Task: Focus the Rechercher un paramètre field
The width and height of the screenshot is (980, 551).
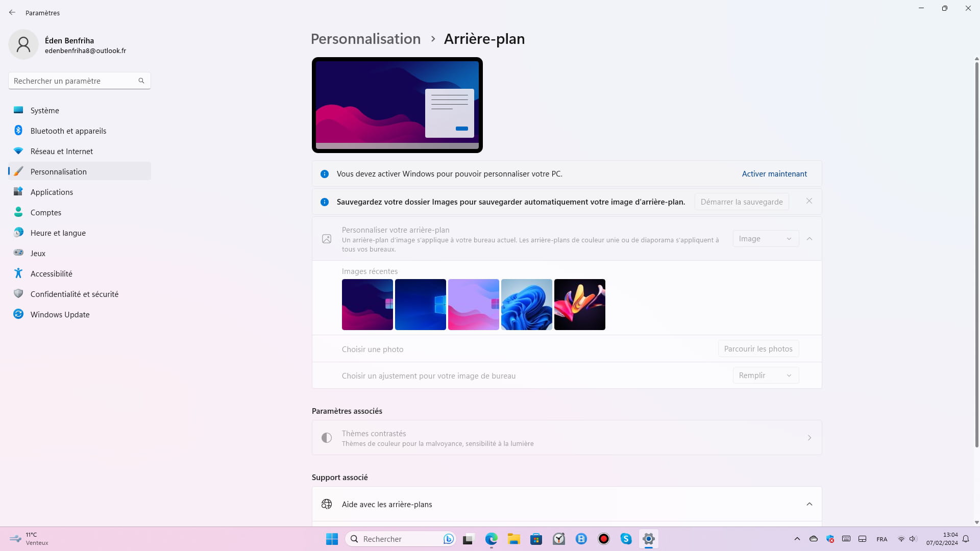Action: pyautogui.click(x=80, y=81)
